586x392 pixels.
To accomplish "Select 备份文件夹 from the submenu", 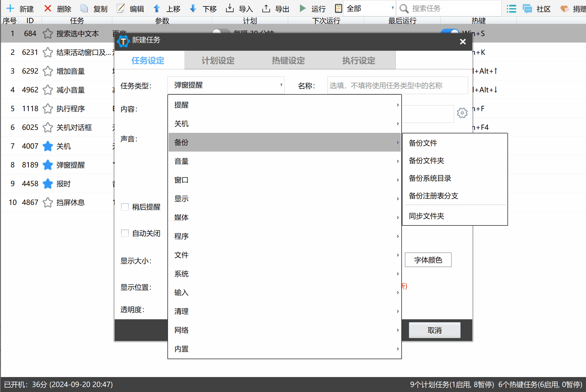I will tap(427, 161).
